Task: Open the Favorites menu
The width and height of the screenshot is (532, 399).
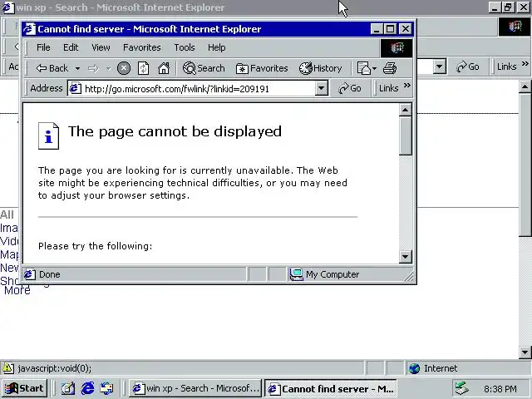Action: point(142,47)
